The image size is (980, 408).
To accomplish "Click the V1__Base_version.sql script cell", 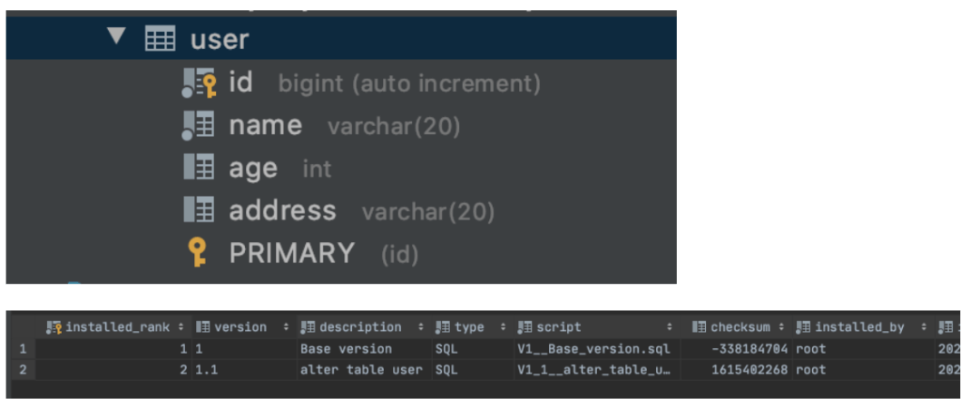I will pyautogui.click(x=593, y=349).
